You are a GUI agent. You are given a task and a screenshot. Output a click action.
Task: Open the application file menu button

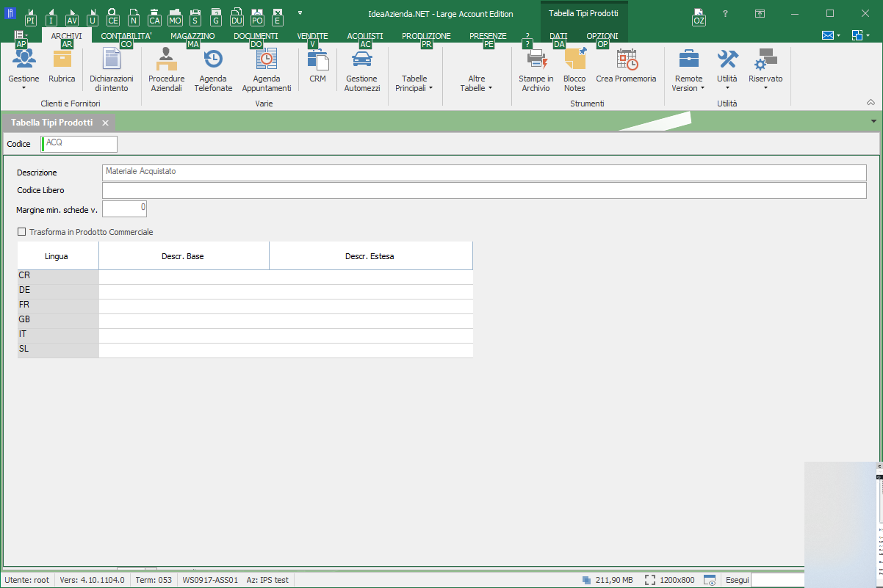pyautogui.click(x=21, y=35)
